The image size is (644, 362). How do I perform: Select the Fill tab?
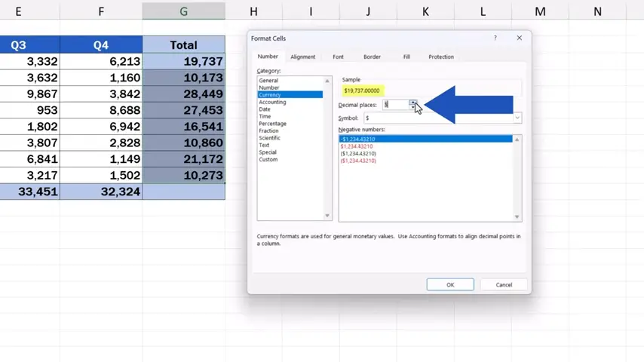click(x=406, y=57)
